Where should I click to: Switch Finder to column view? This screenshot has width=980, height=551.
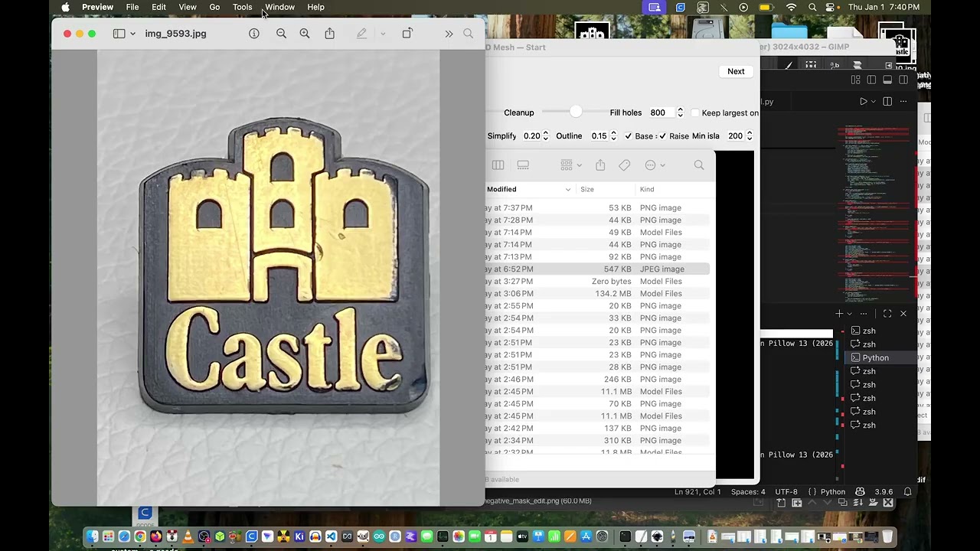[x=498, y=165]
